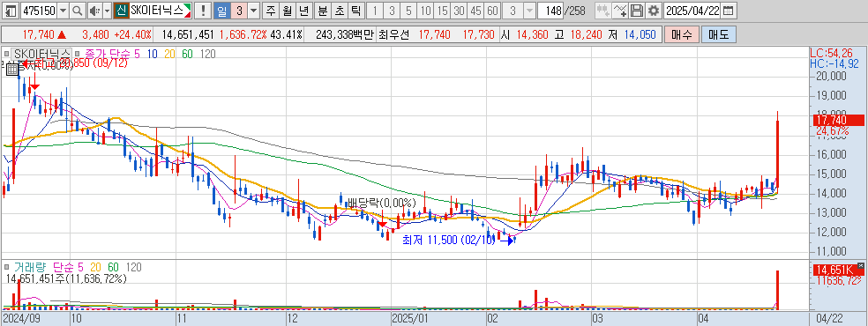The image size is (868, 326).
Task: Click the 10 moving average legend label
Action: pos(153,54)
